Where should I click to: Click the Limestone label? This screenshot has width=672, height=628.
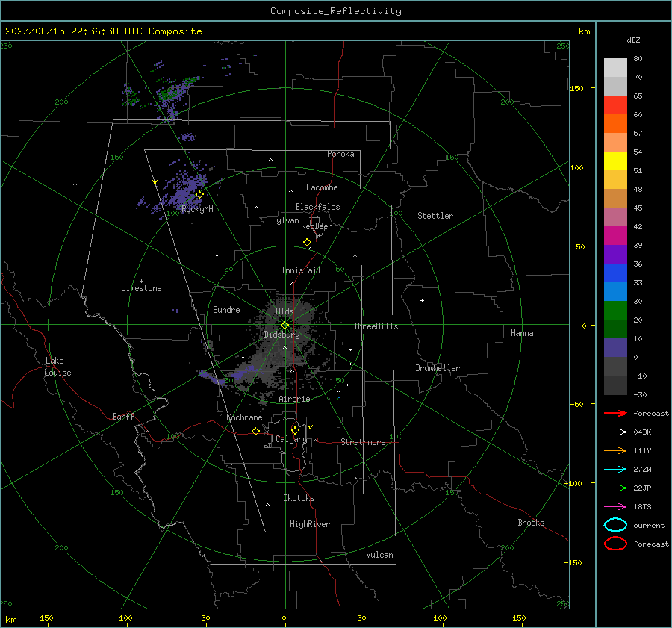pos(141,288)
